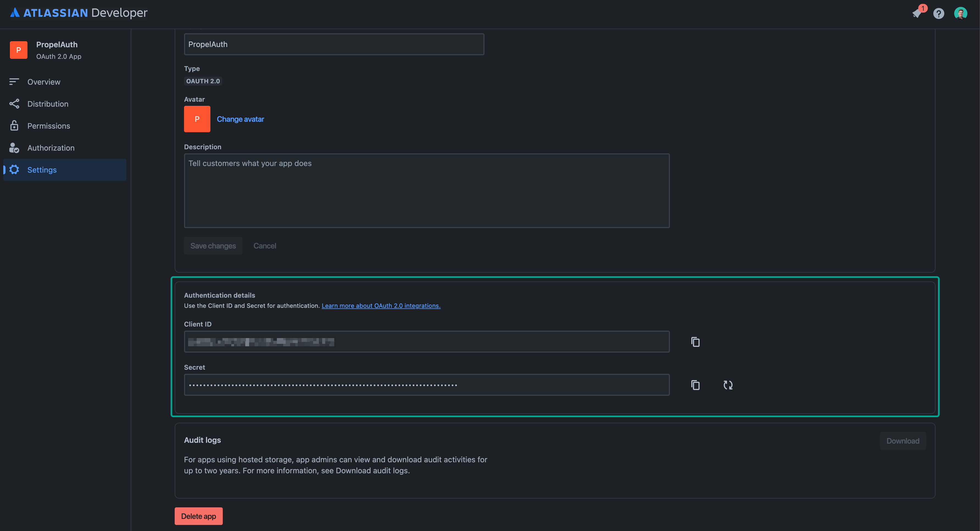Open Learn more about OAuth 2.0 integrations link
The image size is (980, 531).
point(381,306)
